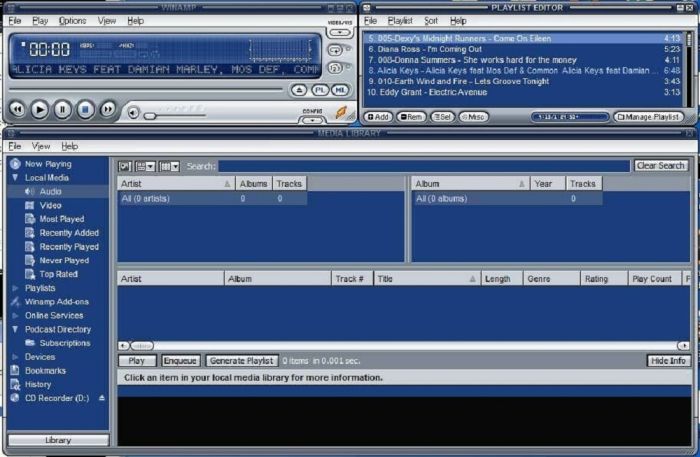Viewport: 700px width, 457px height.
Task: Mute audio using the speaker icon
Action: tap(134, 111)
